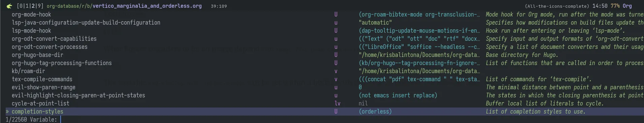Choose evil-highlight-closing-paren-at-point-states candidate
The image size is (644, 123).
[78, 95]
